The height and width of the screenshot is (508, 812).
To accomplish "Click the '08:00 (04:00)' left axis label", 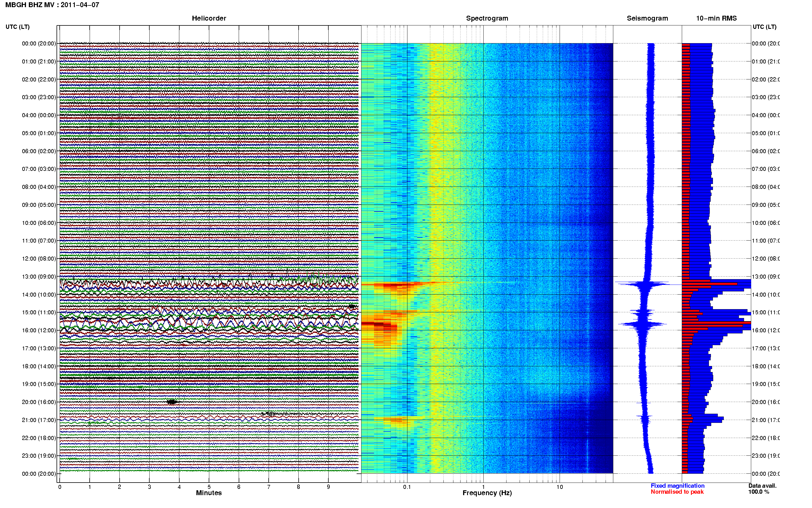I will pos(39,187).
